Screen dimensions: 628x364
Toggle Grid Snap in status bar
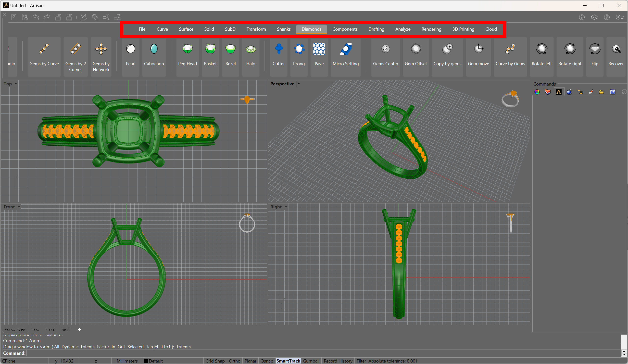tap(215, 361)
